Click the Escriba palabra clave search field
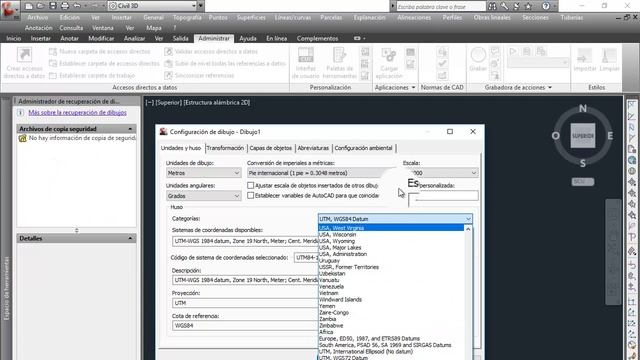This screenshot has width=640, height=360. pos(441,7)
